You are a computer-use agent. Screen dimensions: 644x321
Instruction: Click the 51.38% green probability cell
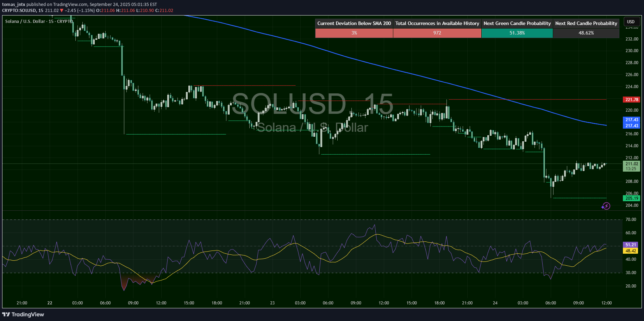(x=517, y=33)
